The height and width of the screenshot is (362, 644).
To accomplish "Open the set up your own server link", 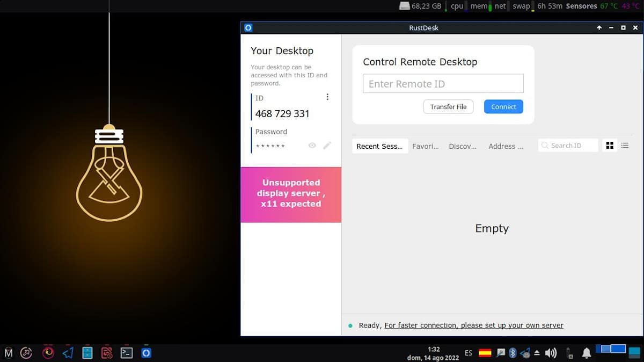I will [474, 325].
